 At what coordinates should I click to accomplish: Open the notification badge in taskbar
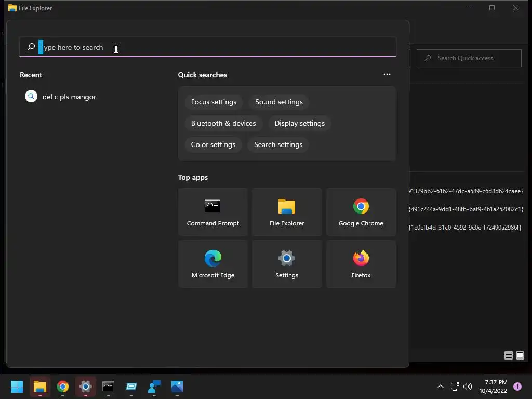(517, 387)
